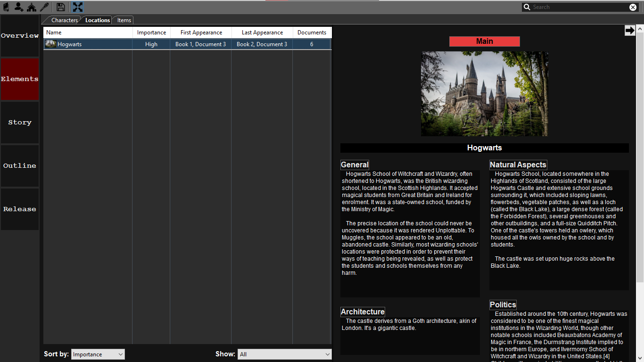Sort by the Name column header
The height and width of the screenshot is (362, 644).
[x=88, y=33]
